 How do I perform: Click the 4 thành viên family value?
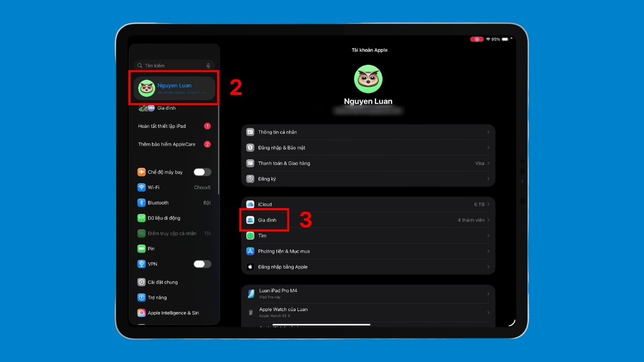click(x=471, y=220)
